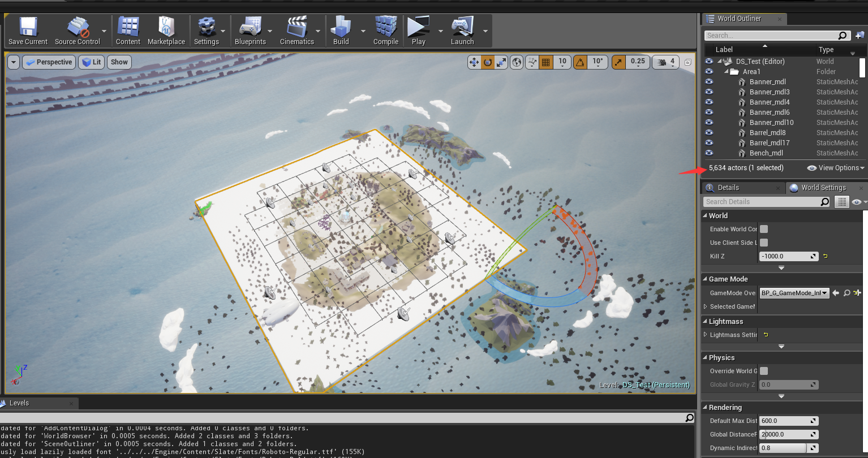The width and height of the screenshot is (868, 458).
Task: Click the outliner add folder icon
Action: (860, 36)
